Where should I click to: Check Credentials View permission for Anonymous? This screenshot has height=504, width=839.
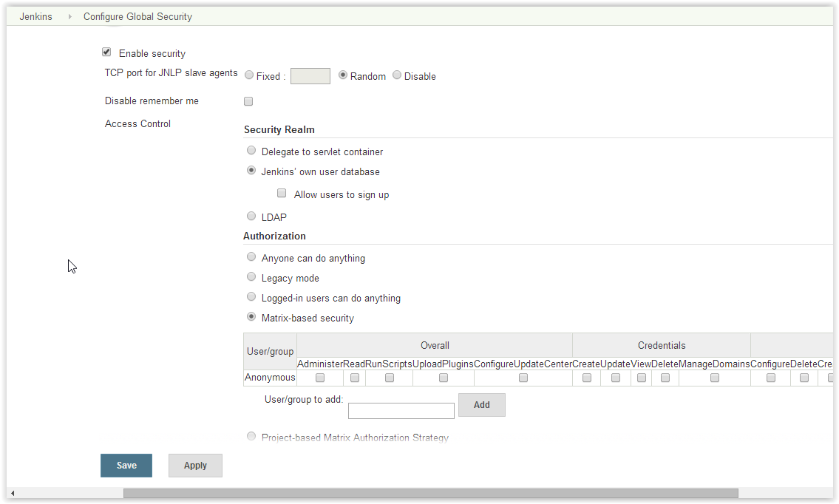click(x=642, y=378)
